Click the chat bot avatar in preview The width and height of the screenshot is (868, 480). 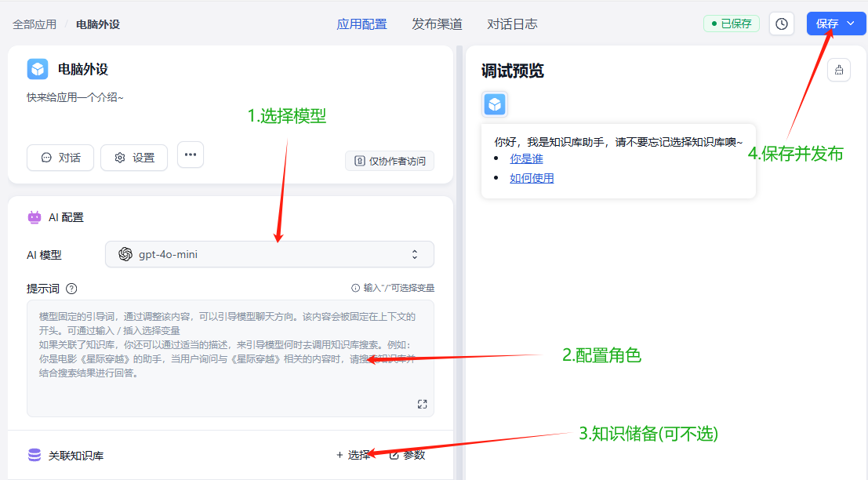coord(495,104)
